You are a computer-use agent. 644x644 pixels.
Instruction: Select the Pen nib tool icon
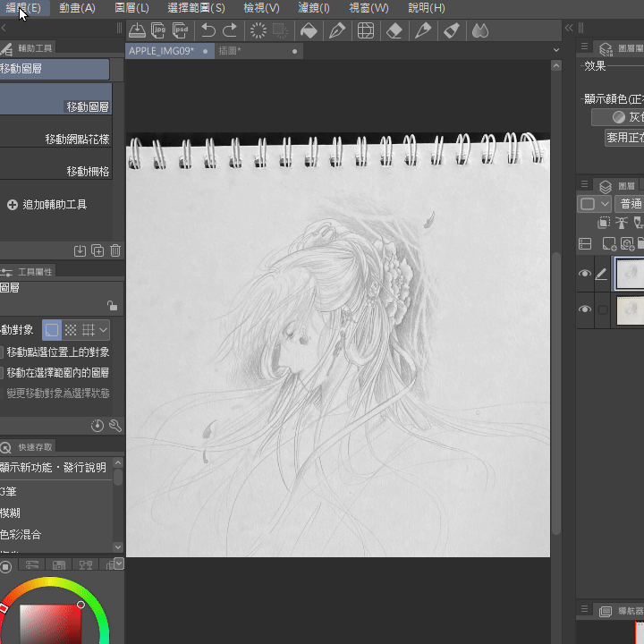coord(337,30)
